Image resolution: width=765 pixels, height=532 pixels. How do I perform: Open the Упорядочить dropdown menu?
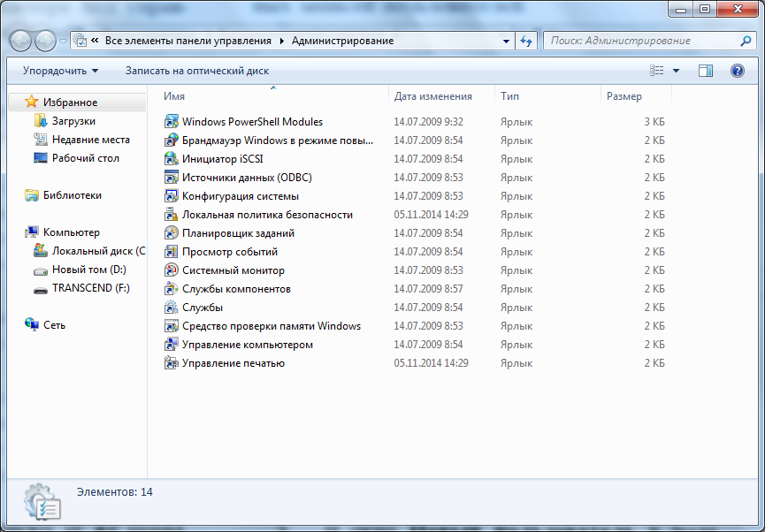60,71
